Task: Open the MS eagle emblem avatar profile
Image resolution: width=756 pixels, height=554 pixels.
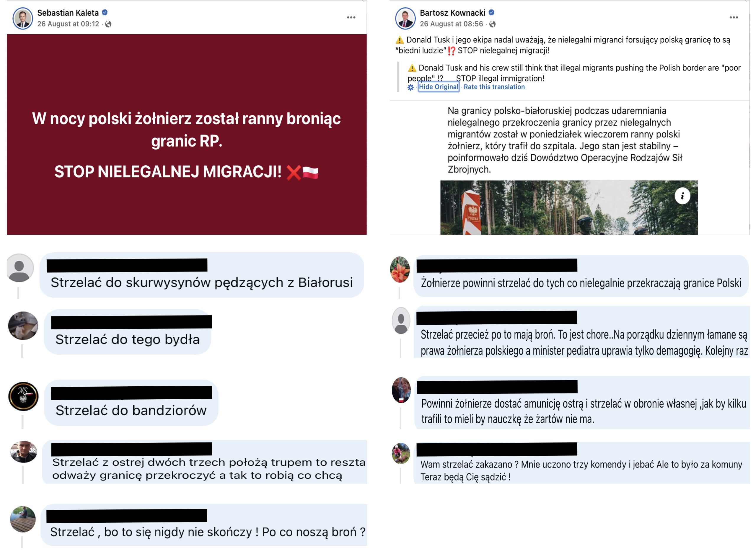Action: [23, 396]
